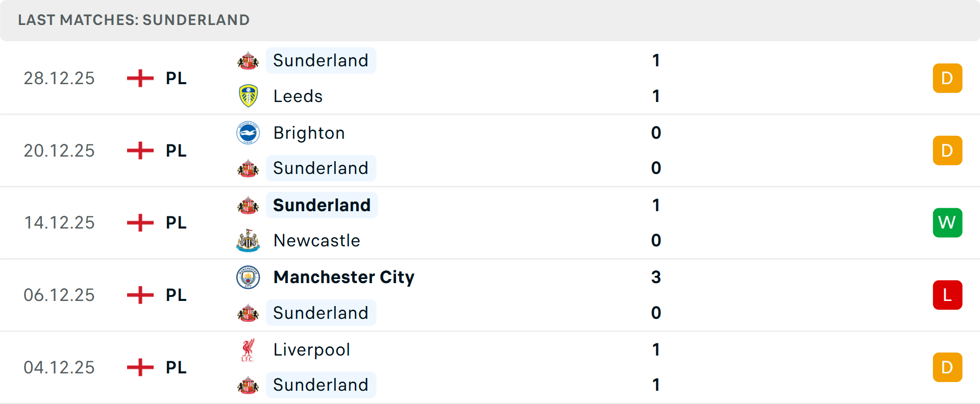Screen dimensions: 980x404
Task: Click the Brighton club crest icon
Action: pyautogui.click(x=248, y=133)
